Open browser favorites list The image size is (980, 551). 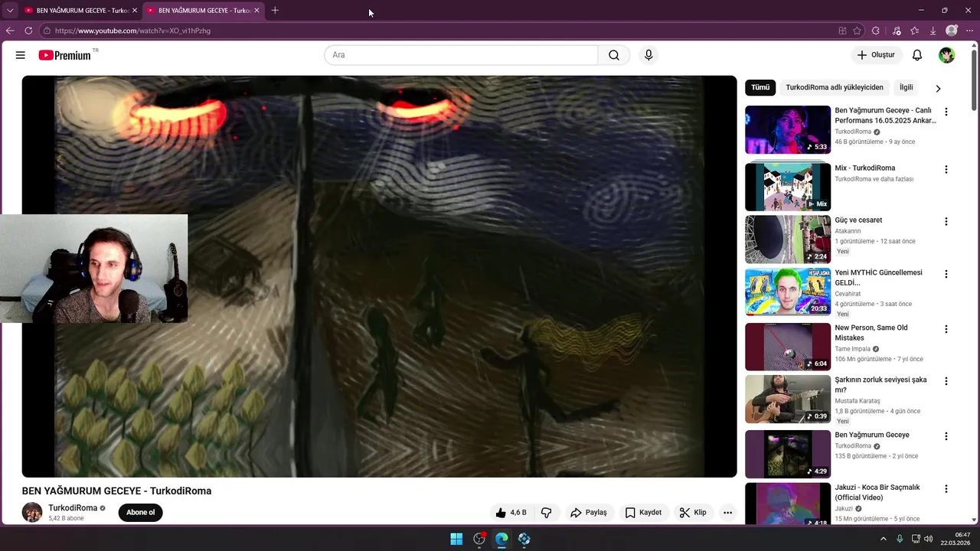click(914, 31)
